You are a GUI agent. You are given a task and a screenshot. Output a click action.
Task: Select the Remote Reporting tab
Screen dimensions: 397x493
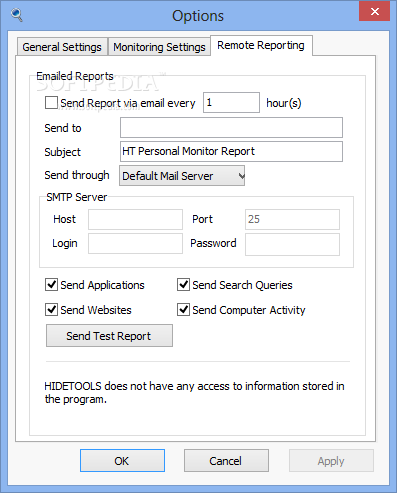pyautogui.click(x=261, y=45)
